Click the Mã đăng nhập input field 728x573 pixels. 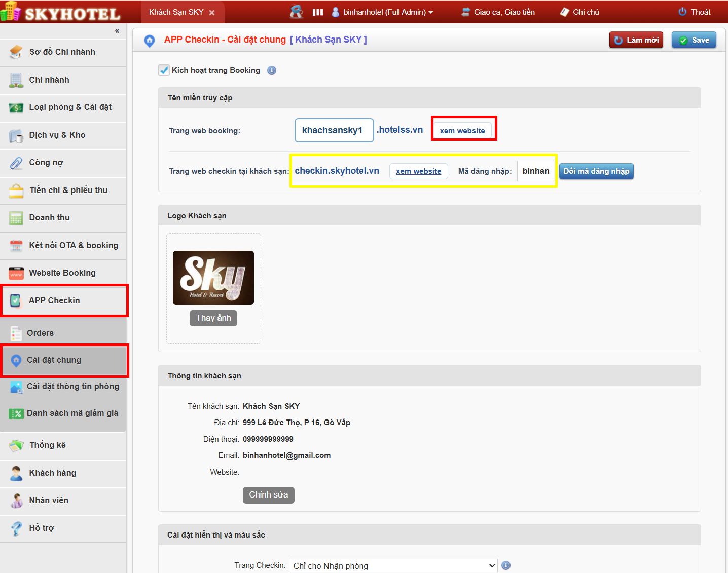click(536, 171)
